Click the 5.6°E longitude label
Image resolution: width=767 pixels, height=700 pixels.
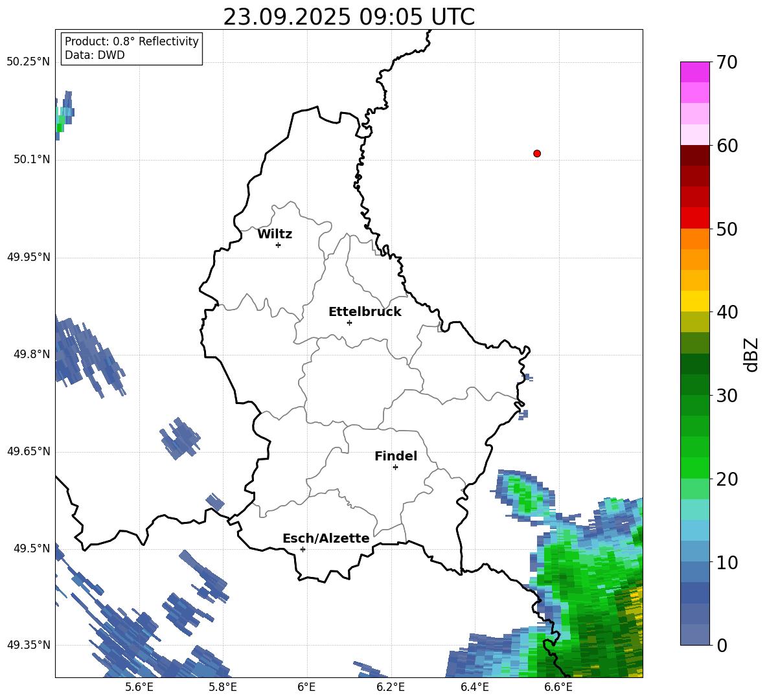pyautogui.click(x=139, y=687)
